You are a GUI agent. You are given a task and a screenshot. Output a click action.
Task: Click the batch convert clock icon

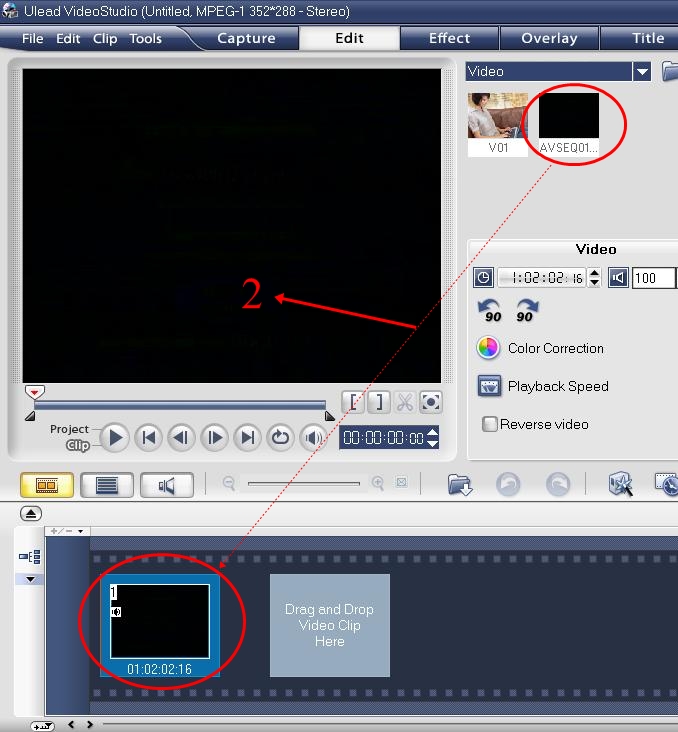(x=667, y=484)
